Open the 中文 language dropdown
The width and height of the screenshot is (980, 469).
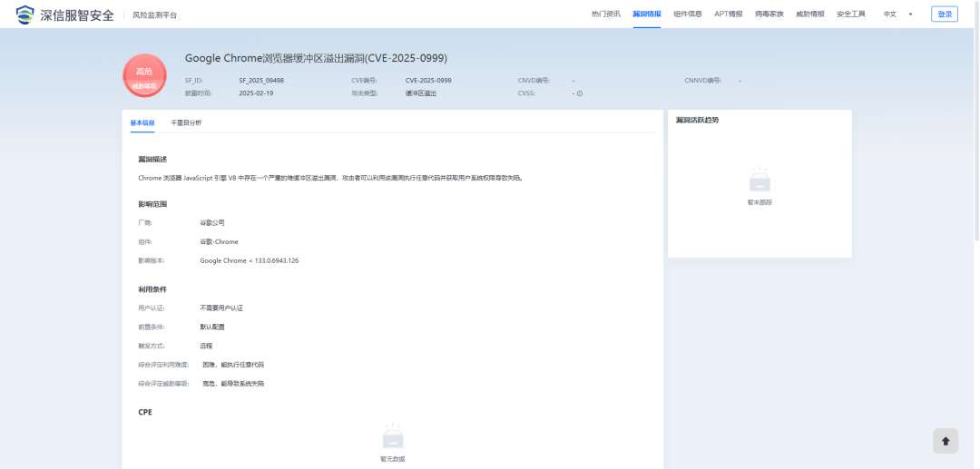897,14
